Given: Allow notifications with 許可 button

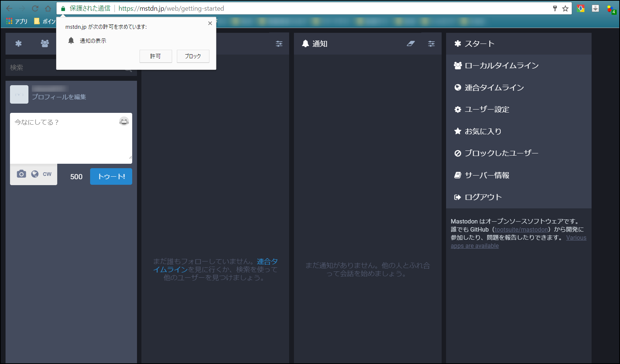Looking at the screenshot, I should coord(155,56).
